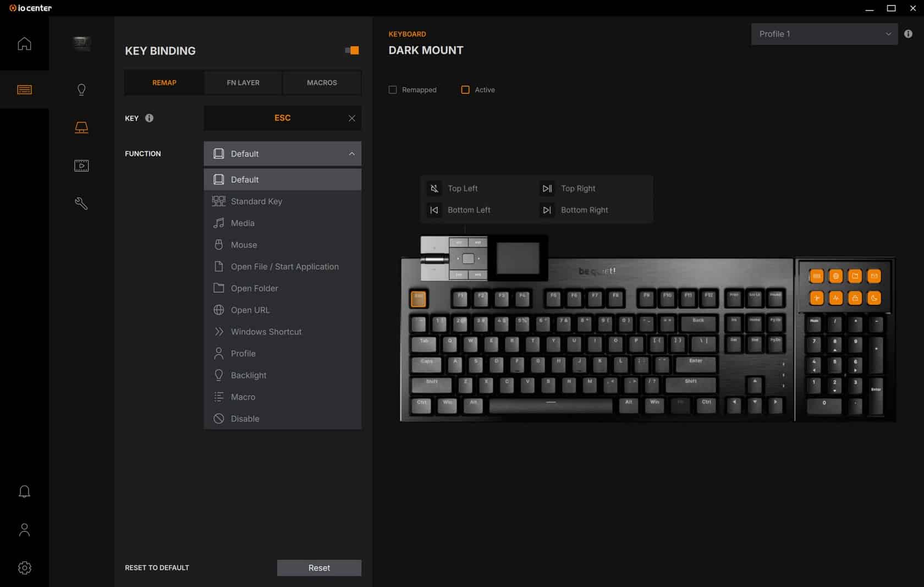Check the Remapped checkbox

[393, 90]
